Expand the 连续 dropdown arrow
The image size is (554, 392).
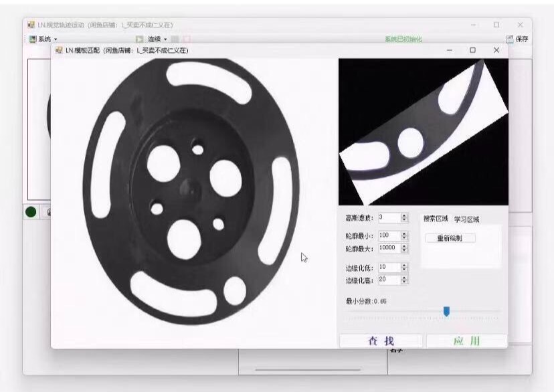coord(165,39)
